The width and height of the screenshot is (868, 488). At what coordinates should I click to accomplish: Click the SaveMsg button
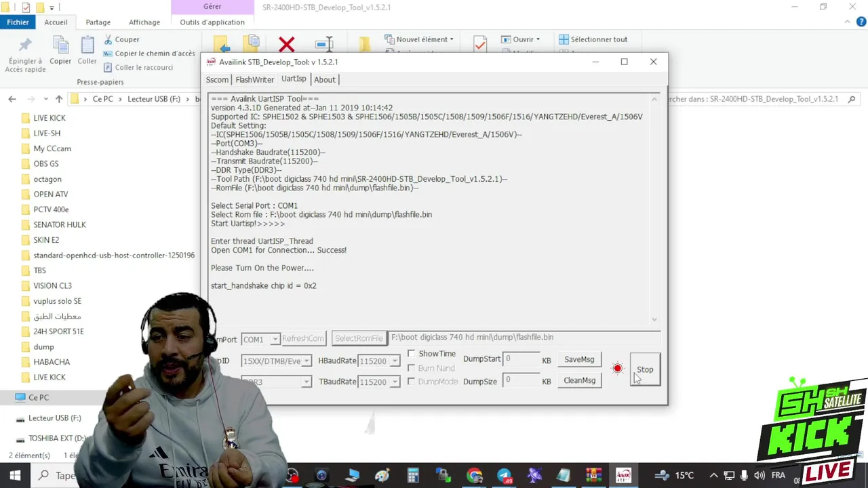[x=579, y=359]
